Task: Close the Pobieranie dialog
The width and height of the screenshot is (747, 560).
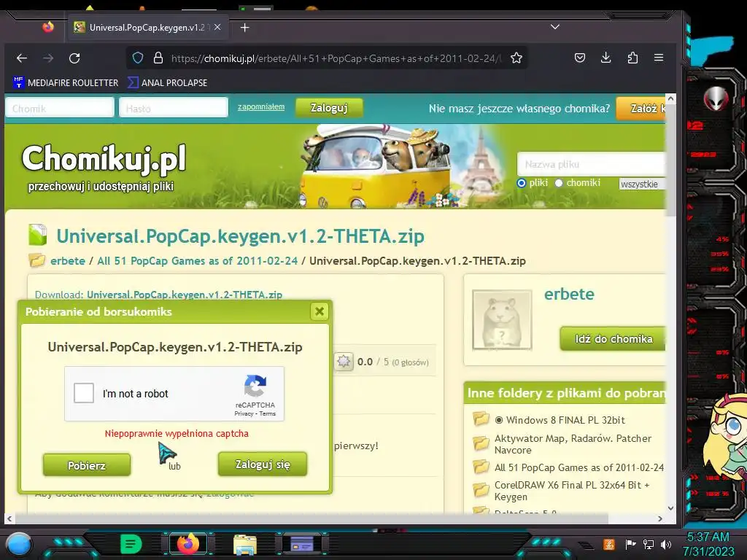Action: (x=320, y=311)
